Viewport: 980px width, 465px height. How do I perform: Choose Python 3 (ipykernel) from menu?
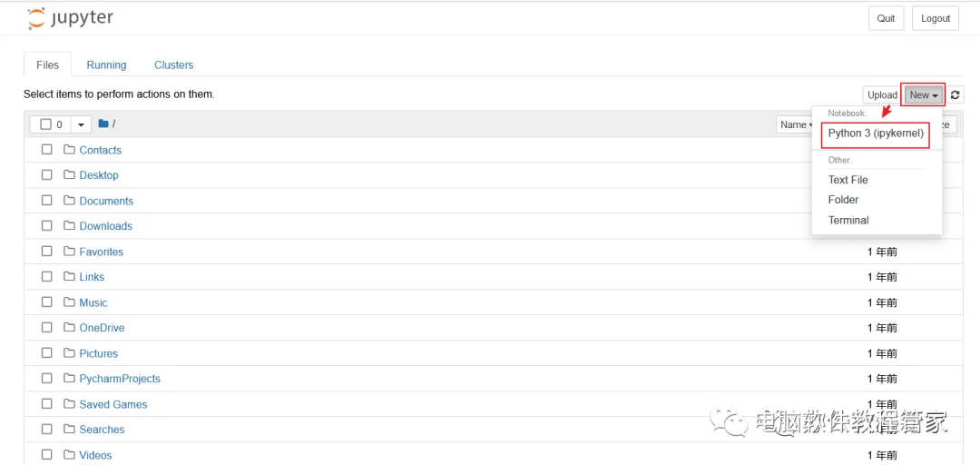coord(876,134)
